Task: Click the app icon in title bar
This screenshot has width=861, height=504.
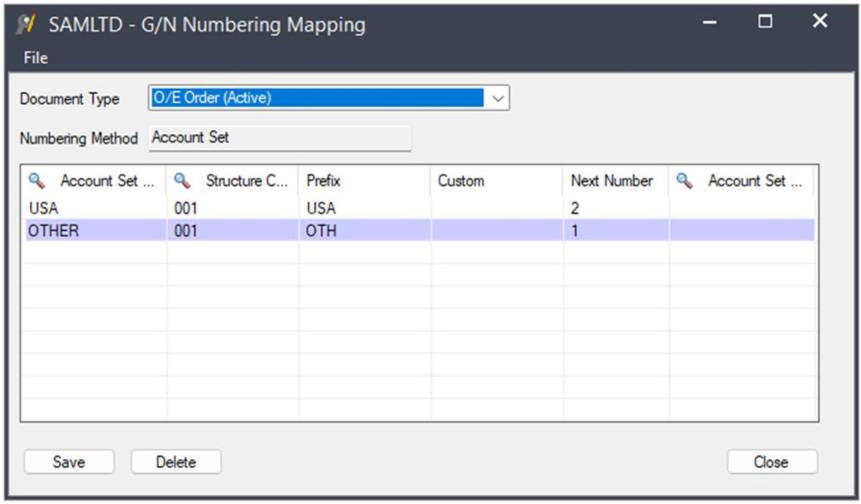Action: pos(26,25)
